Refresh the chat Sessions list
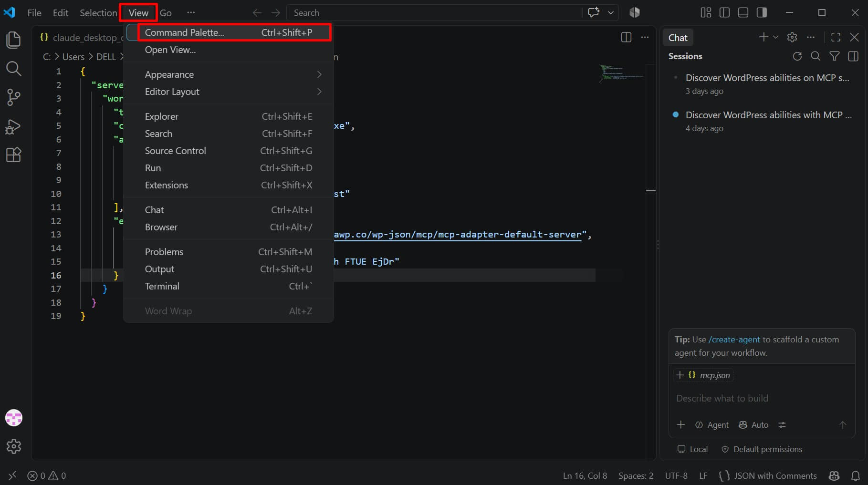Viewport: 868px width, 485px height. coord(797,56)
